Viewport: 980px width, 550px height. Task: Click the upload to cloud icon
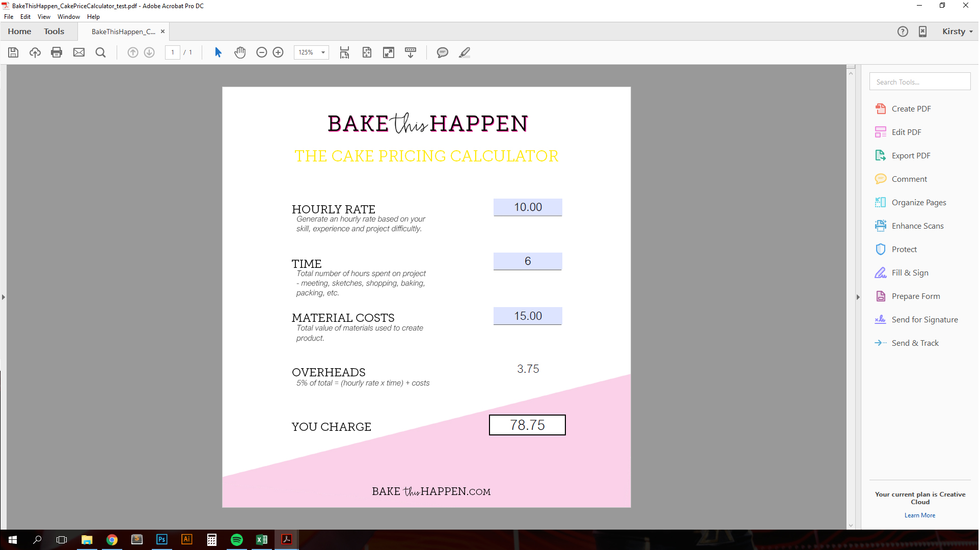pyautogui.click(x=35, y=52)
